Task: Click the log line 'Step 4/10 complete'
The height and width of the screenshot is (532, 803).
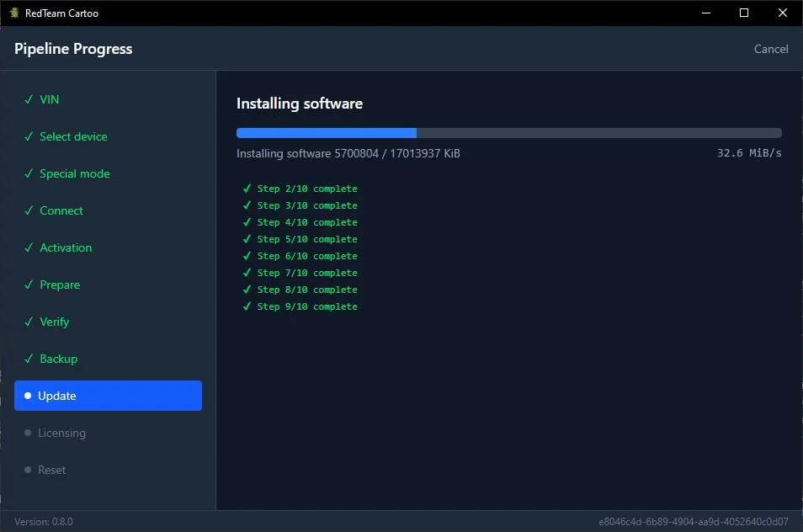Action: coord(307,222)
